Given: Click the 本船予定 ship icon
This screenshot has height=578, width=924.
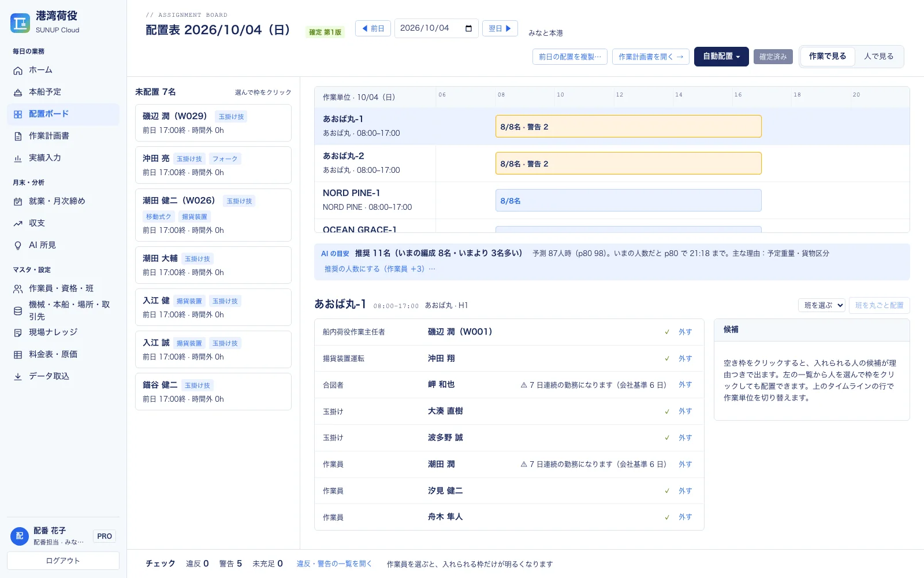Looking at the screenshot, I should 18,92.
